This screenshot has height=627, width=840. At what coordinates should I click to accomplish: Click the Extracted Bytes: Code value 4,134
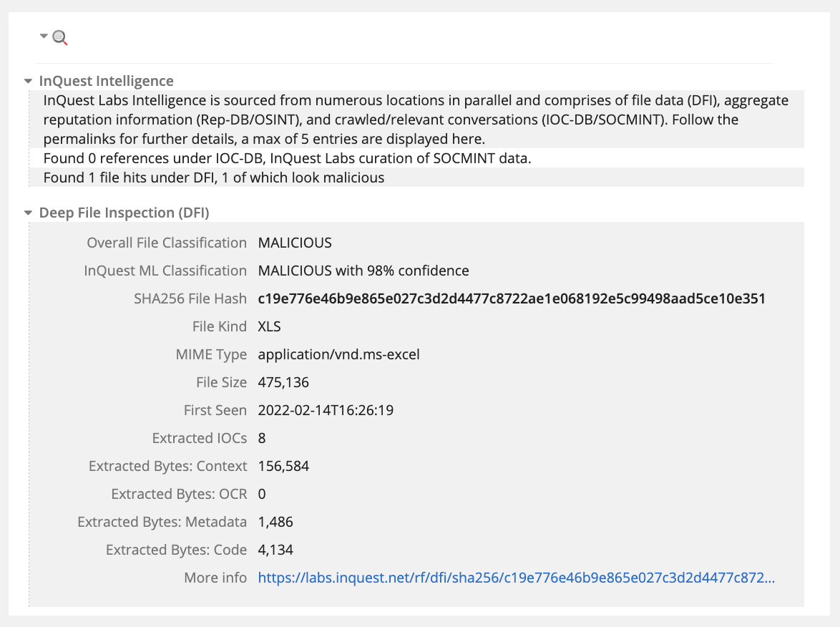click(x=275, y=550)
